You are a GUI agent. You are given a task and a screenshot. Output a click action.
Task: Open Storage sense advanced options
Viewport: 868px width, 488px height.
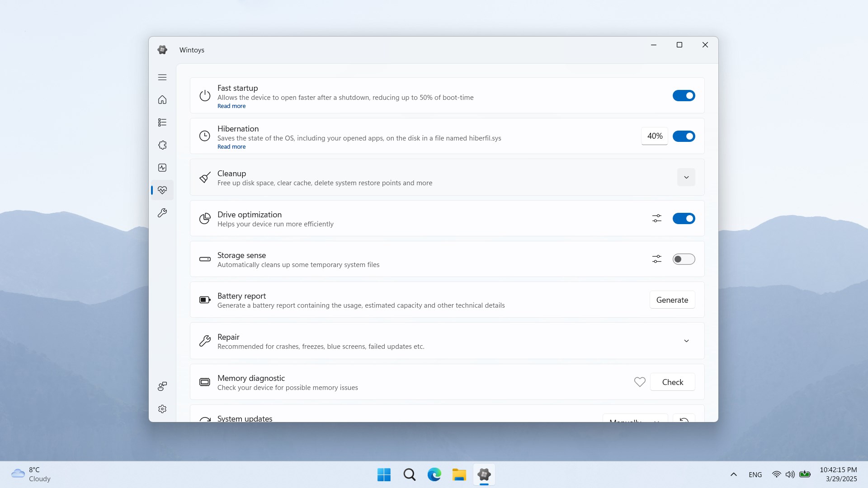[656, 259]
